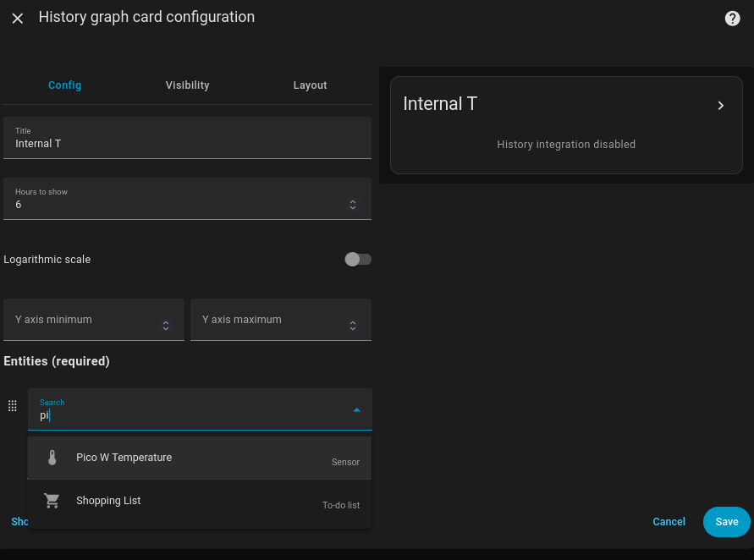
Task: Click the Hours to show field
Action: click(x=187, y=199)
